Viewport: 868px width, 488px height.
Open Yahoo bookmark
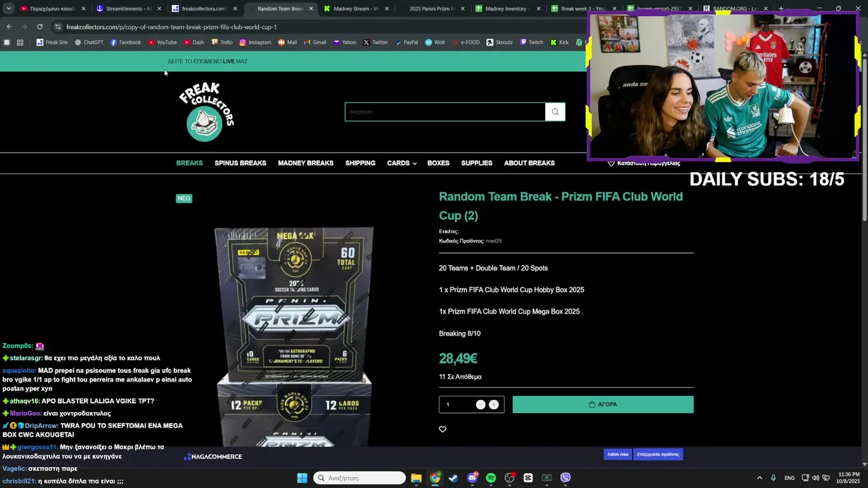[x=344, y=42]
